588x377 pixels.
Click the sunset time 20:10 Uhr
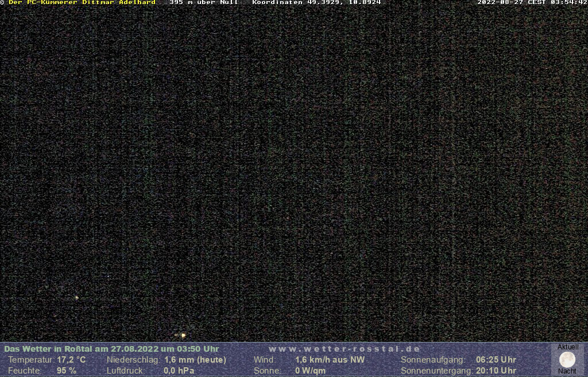pos(496,371)
